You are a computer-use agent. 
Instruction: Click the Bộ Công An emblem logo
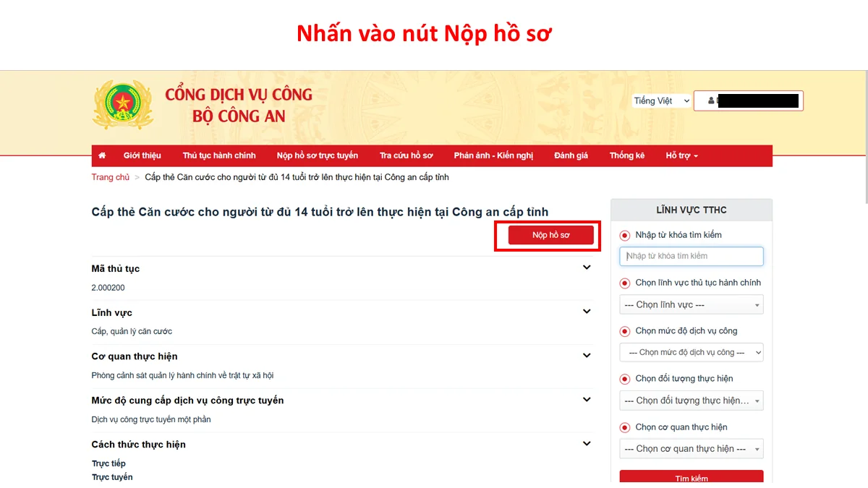(x=123, y=105)
